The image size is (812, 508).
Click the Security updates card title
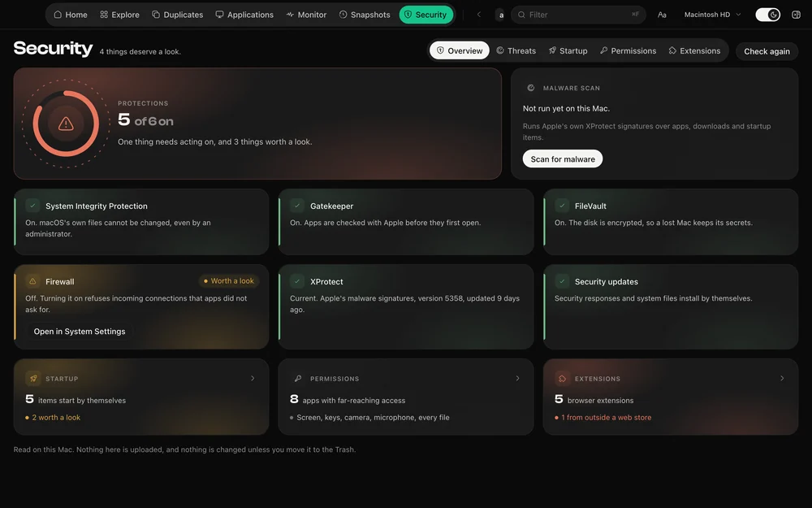(x=606, y=281)
